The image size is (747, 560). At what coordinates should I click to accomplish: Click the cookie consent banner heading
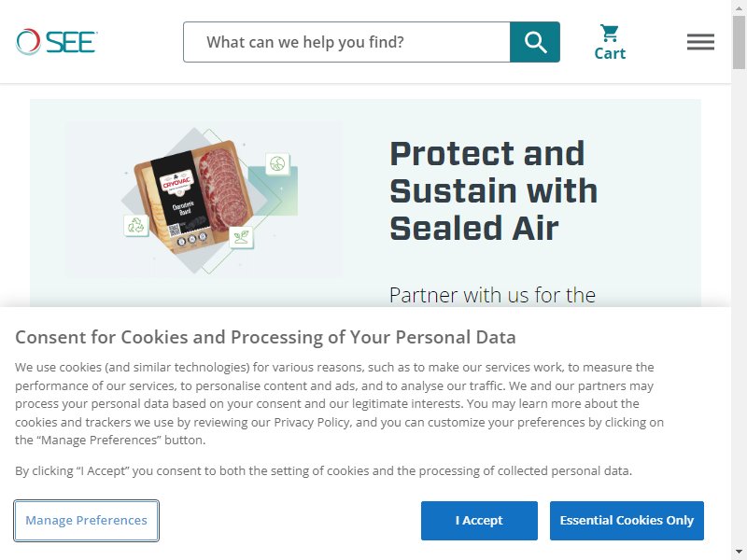coord(265,337)
